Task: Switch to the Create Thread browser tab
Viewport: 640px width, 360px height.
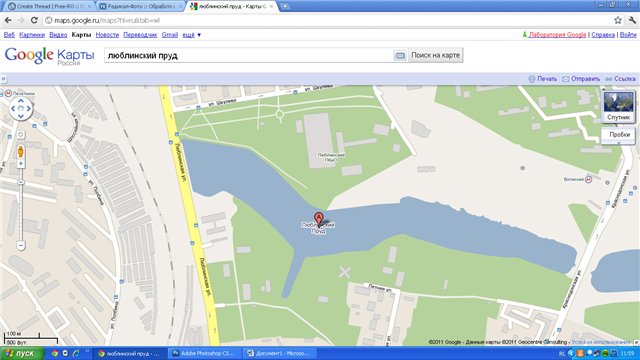Action: click(50, 7)
